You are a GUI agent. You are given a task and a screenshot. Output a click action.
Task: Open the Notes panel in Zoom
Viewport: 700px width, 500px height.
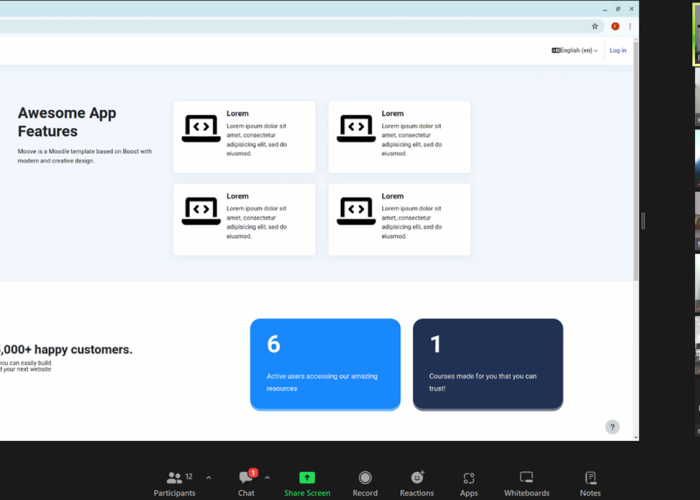tap(590, 482)
